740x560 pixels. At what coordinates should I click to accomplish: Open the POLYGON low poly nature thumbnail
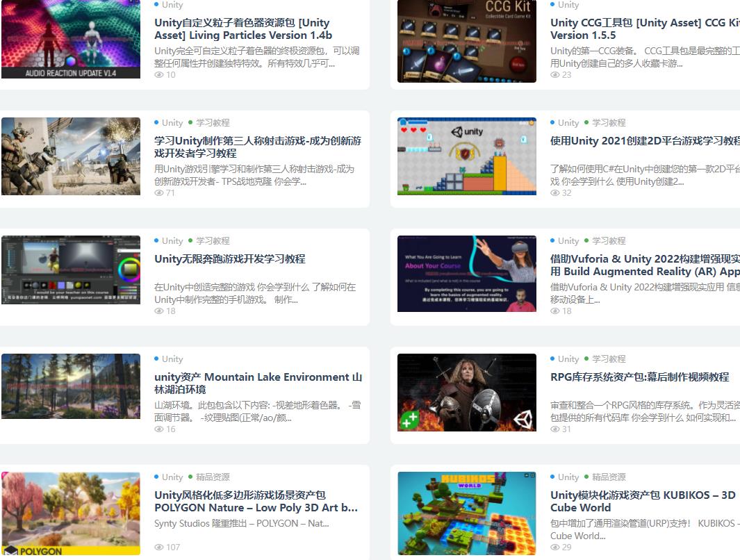[x=71, y=513]
